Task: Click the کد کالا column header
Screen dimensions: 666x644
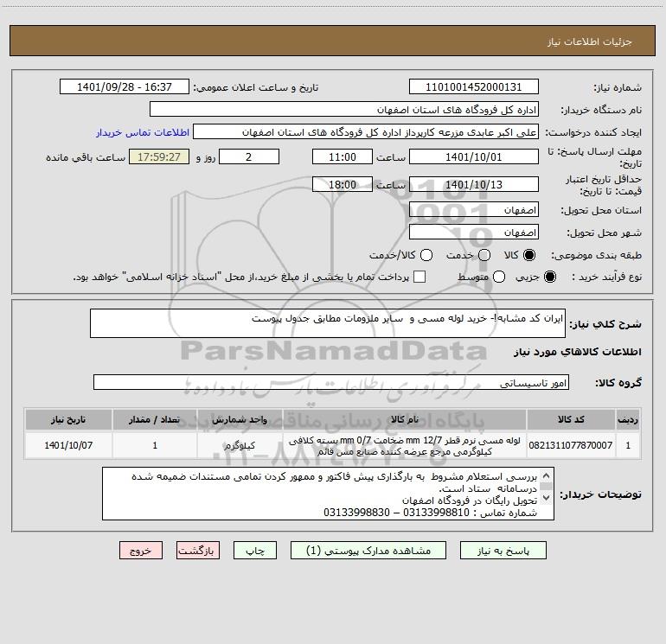Action: pos(571,419)
